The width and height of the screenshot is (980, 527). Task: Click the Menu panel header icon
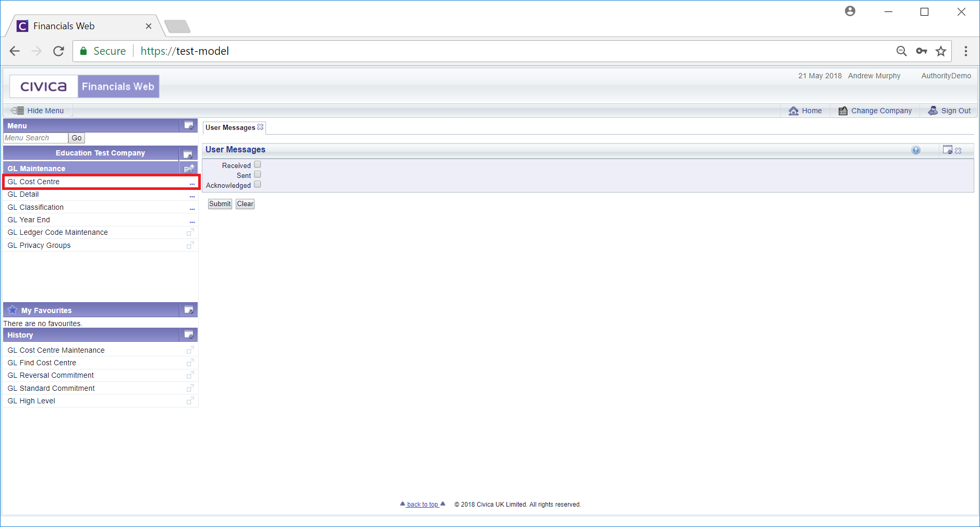tap(189, 125)
